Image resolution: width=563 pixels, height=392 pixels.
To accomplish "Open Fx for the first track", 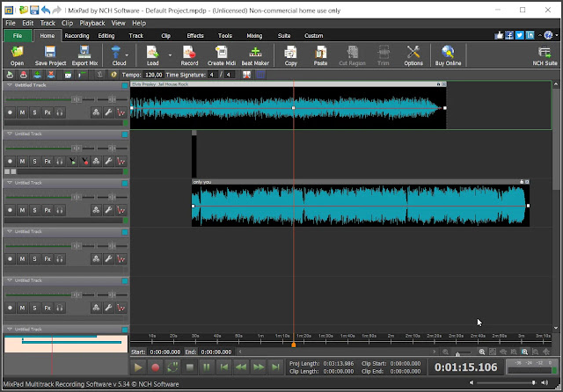I will 48,113.
